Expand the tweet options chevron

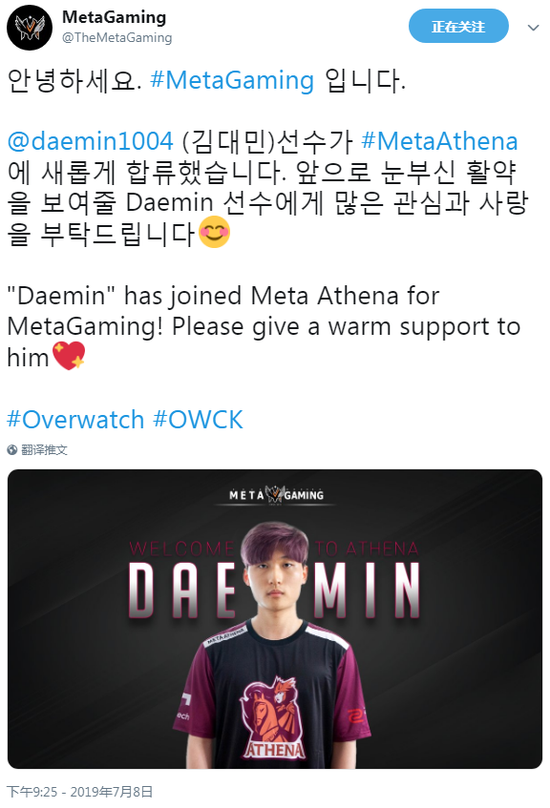[533, 27]
